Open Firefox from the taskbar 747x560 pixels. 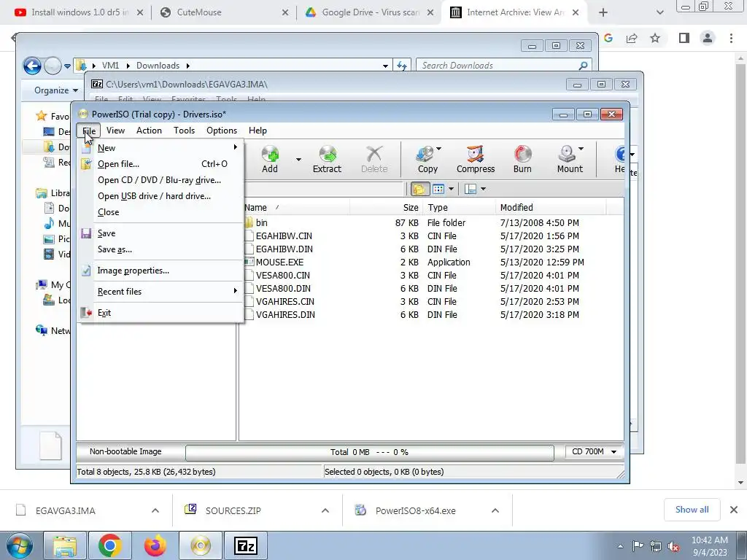point(155,545)
